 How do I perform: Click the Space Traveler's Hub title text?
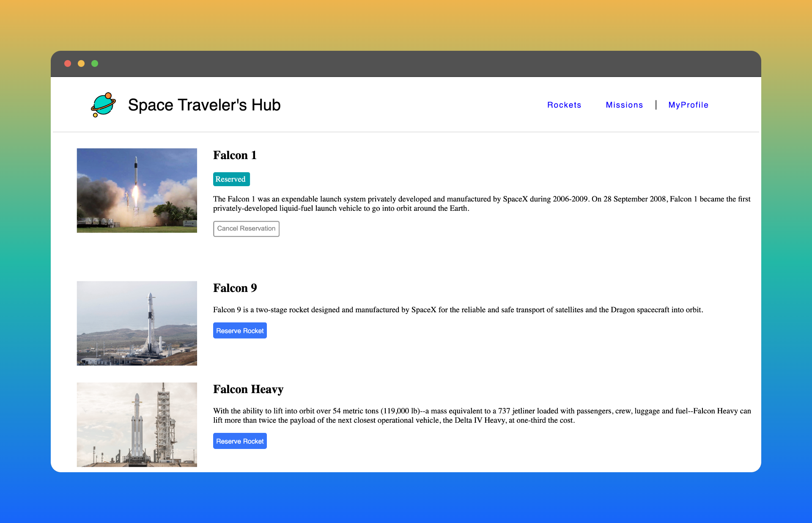tap(205, 105)
